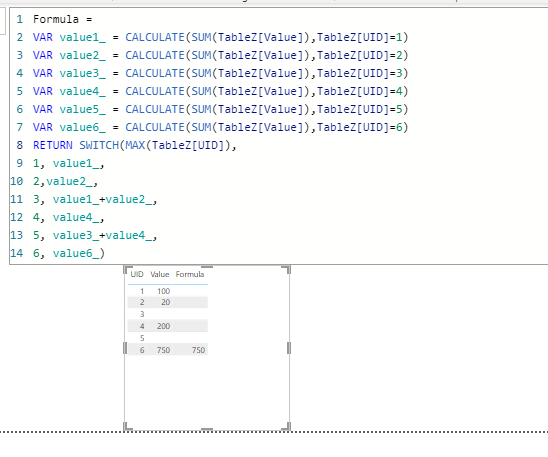548x457 pixels.
Task: Click the 'RETURN' keyword on line 8
Action: (x=53, y=145)
